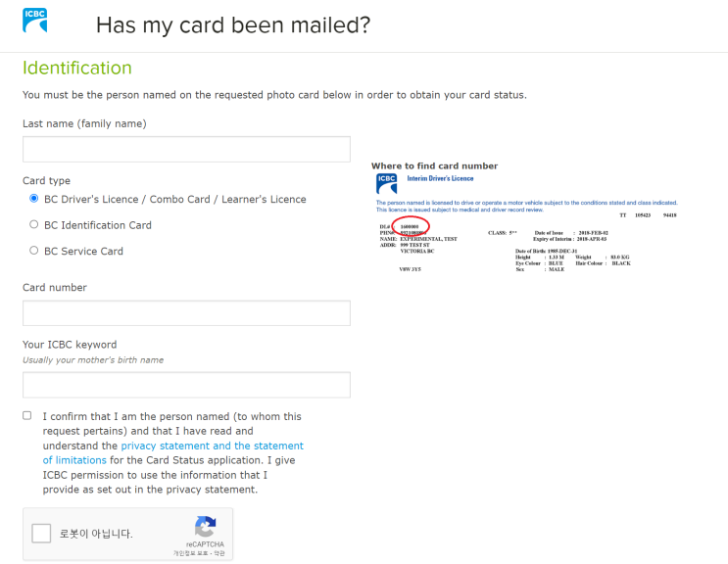
Task: Tick the 'I confirm that I am the person named' checkbox
Action: pyautogui.click(x=27, y=415)
